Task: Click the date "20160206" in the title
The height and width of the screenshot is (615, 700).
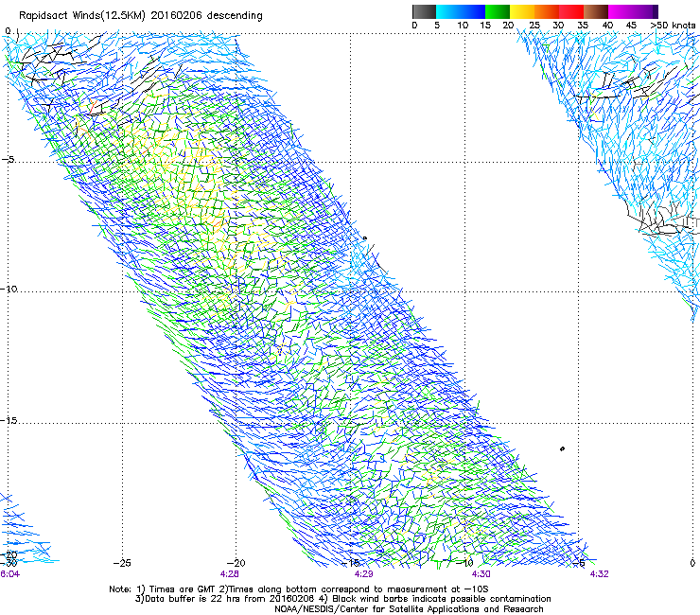Action: (176, 15)
